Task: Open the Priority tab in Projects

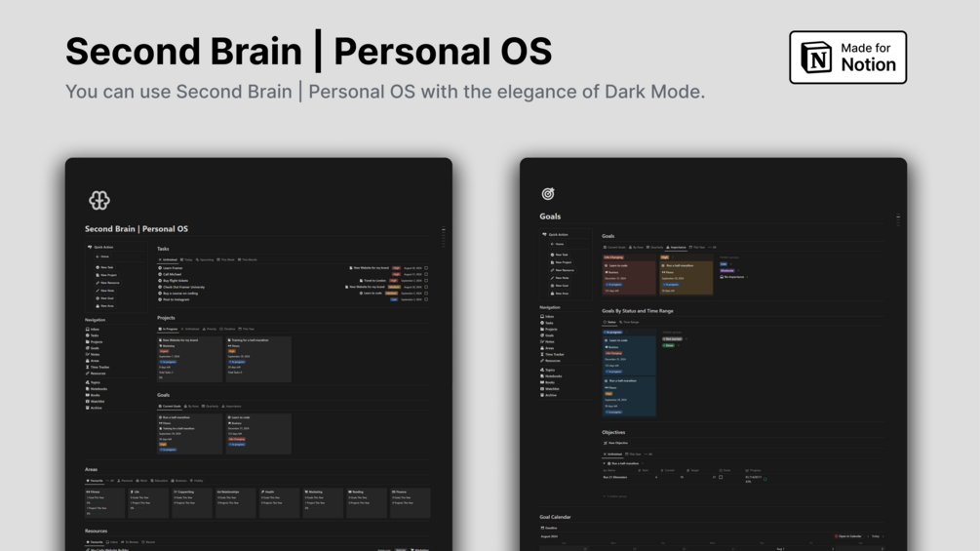Action: point(210,329)
